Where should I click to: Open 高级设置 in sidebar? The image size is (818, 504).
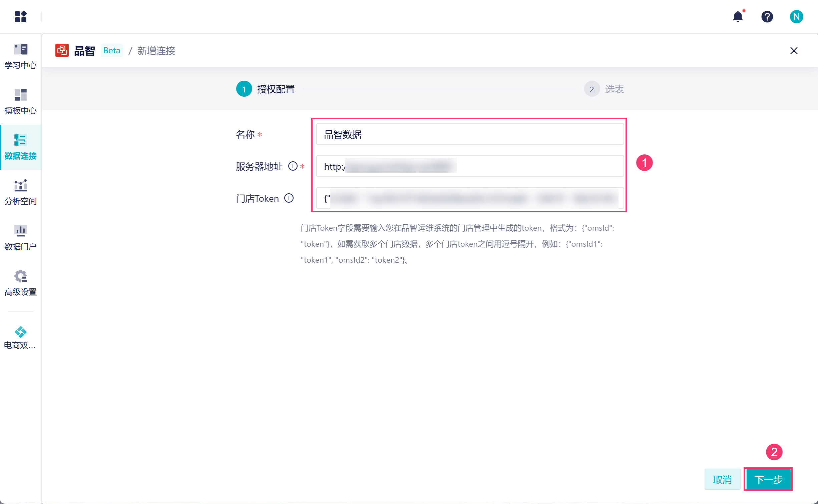click(x=21, y=283)
